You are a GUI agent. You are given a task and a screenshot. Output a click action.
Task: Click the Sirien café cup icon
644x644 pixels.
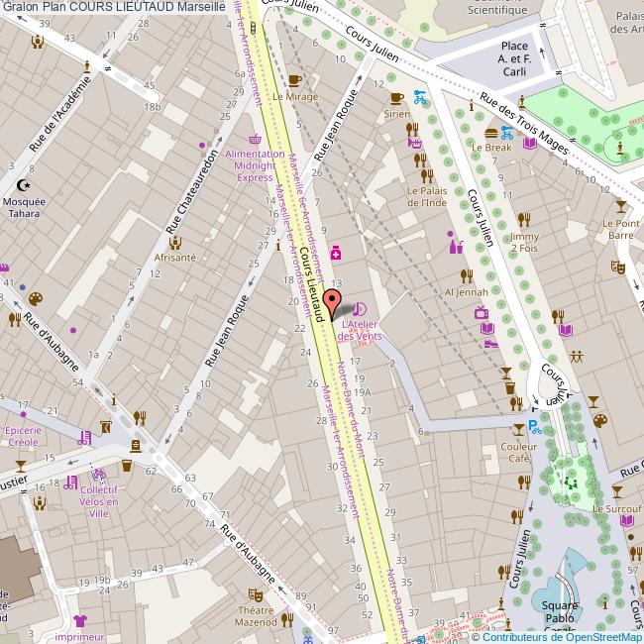[x=396, y=97]
